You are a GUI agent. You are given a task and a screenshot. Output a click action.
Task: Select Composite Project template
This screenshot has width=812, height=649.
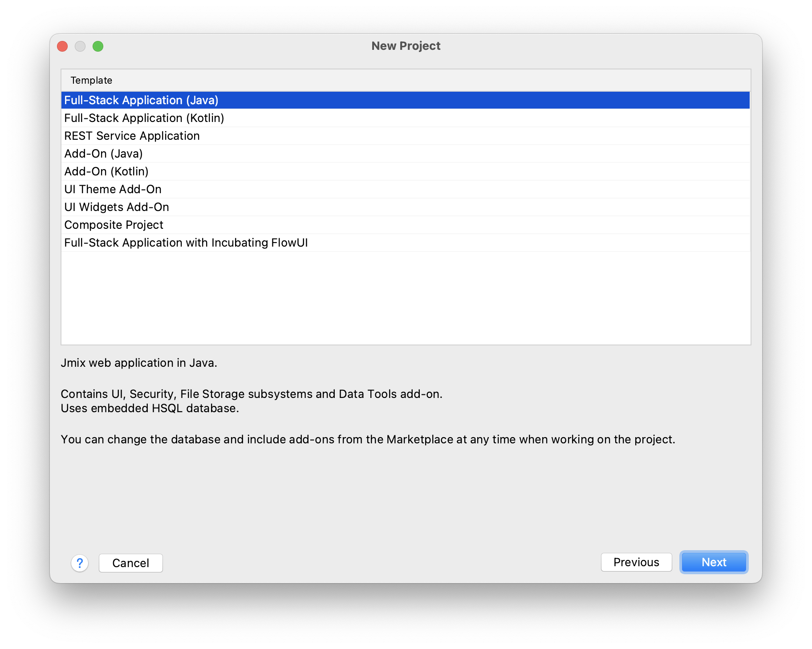[406, 225]
